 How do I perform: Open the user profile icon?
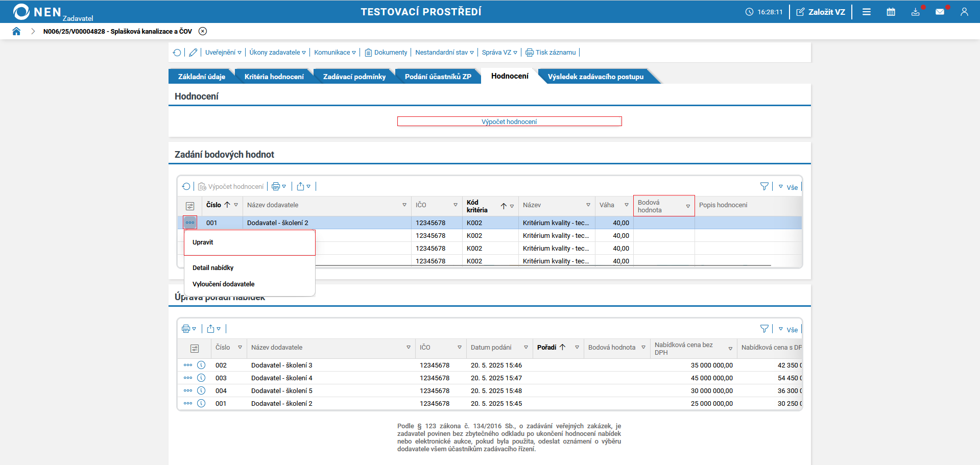click(964, 12)
